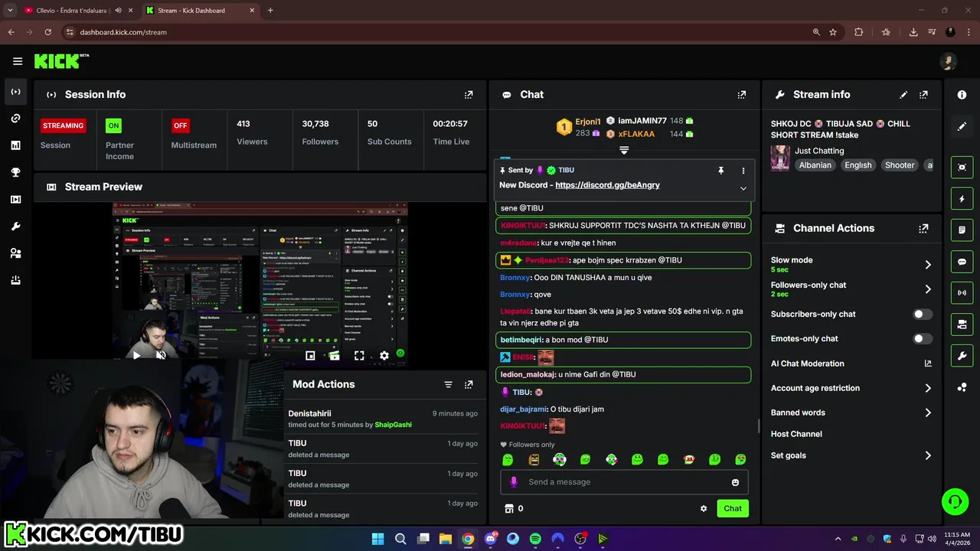Open the video clips icon in left sidebar
Screen dimensions: 980x551
click(15, 200)
